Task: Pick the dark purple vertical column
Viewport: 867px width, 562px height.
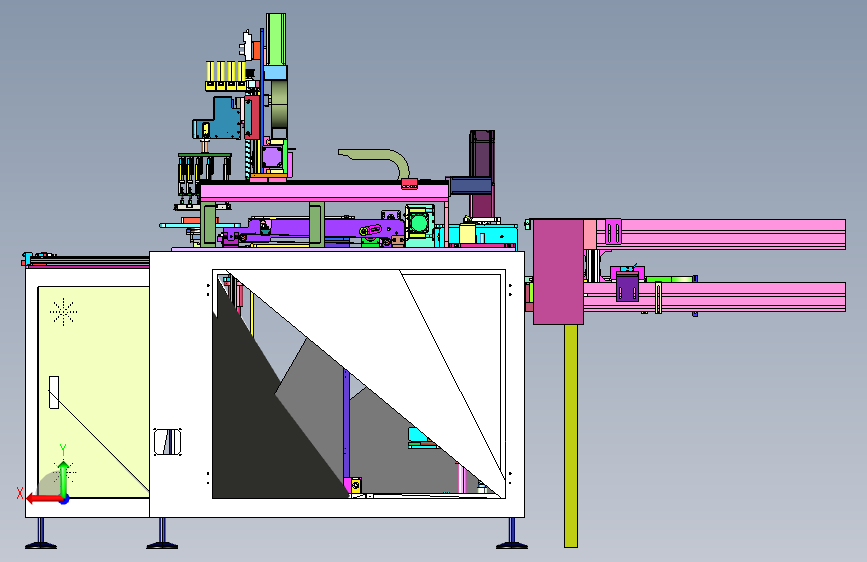Action: click(482, 174)
